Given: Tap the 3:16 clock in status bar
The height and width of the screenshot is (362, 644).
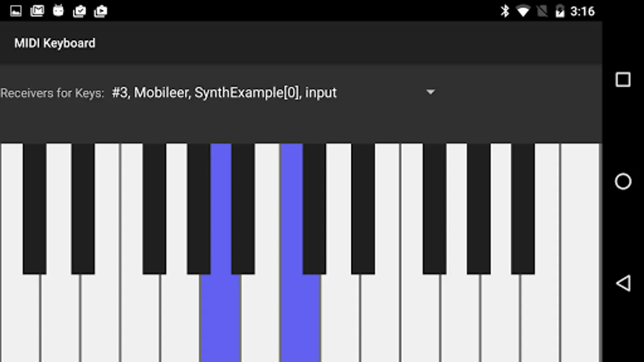Looking at the screenshot, I should click(582, 11).
